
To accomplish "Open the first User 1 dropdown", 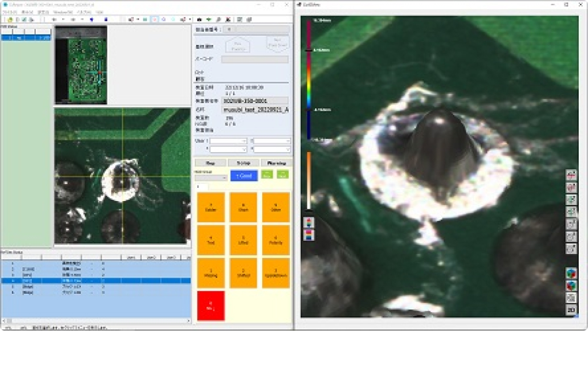I will click(x=228, y=141).
